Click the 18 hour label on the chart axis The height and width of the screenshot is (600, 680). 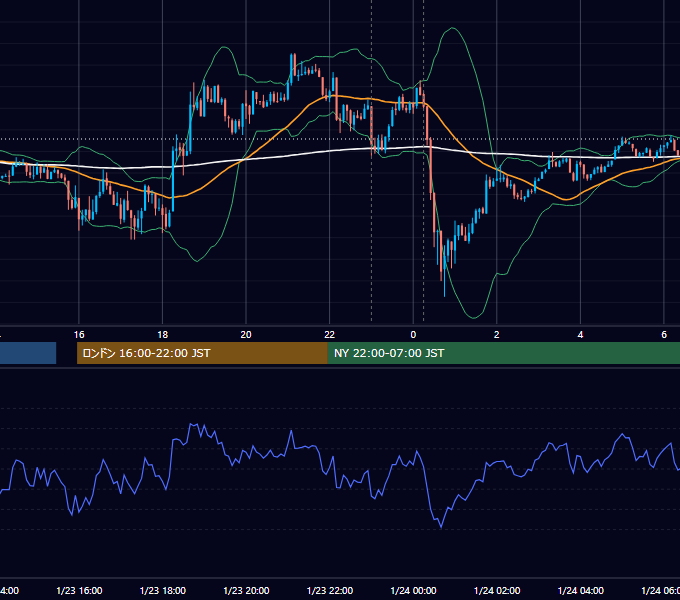(163, 335)
